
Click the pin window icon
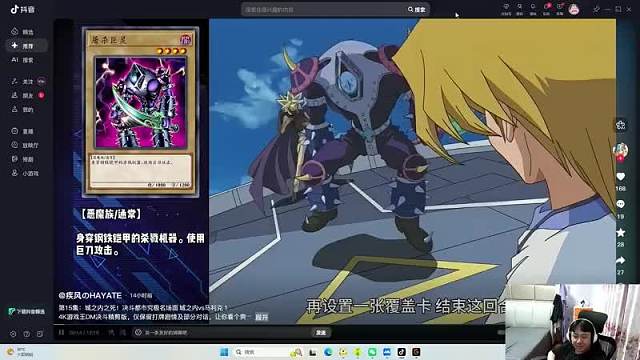(x=596, y=9)
